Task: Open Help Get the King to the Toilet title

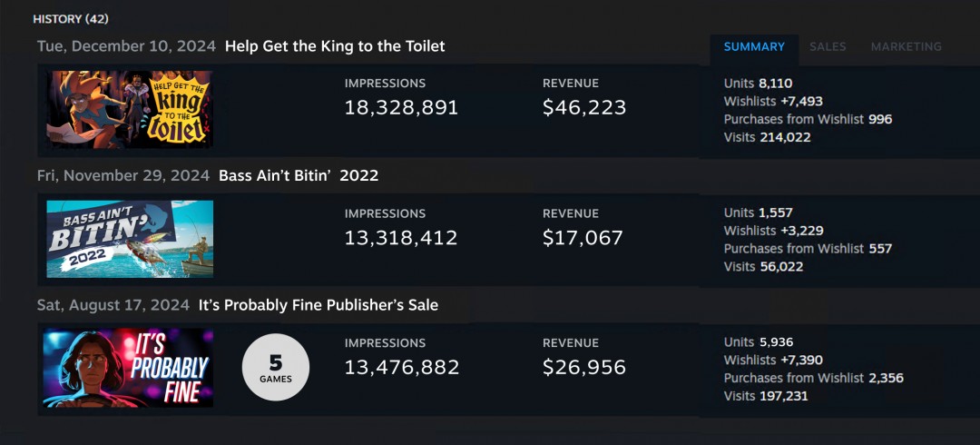Action: click(335, 46)
